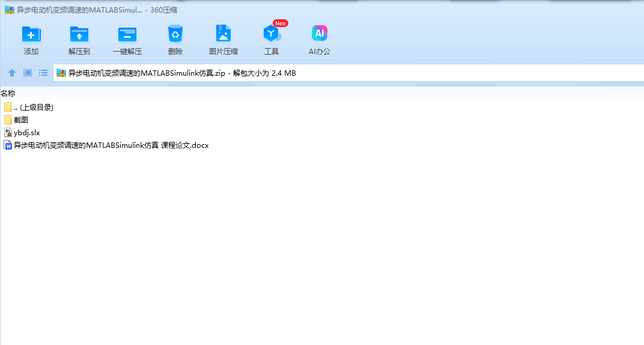Select the 截图 folder
The height and width of the screenshot is (345, 644).
pos(16,120)
